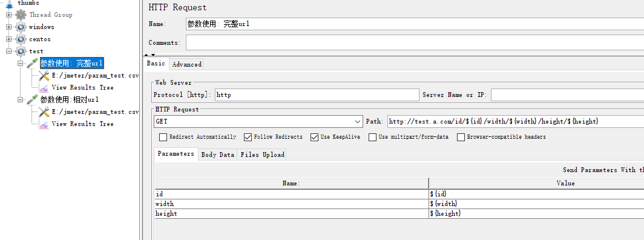The width and height of the screenshot is (644, 240).
Task: Click the View Results Tree icon under 相对url
Action: 44,124
